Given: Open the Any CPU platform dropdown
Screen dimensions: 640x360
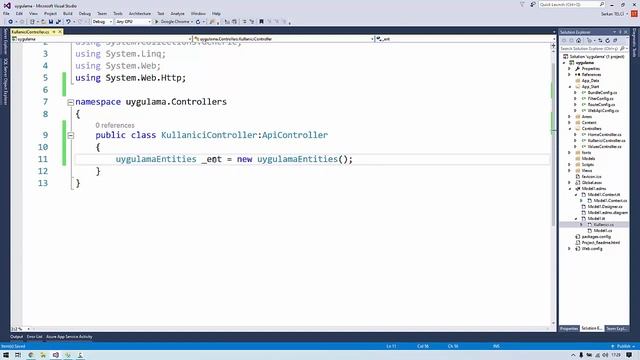Looking at the screenshot, I should [x=133, y=22].
